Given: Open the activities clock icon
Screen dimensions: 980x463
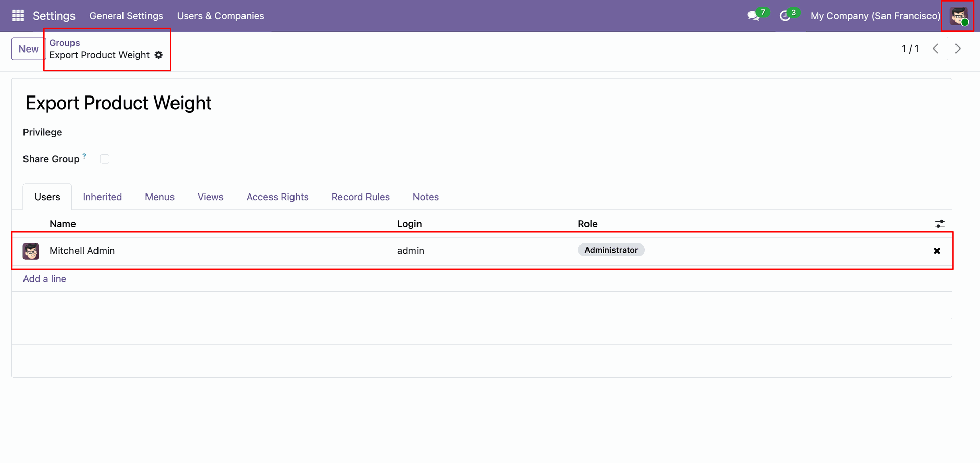Looking at the screenshot, I should (x=785, y=16).
